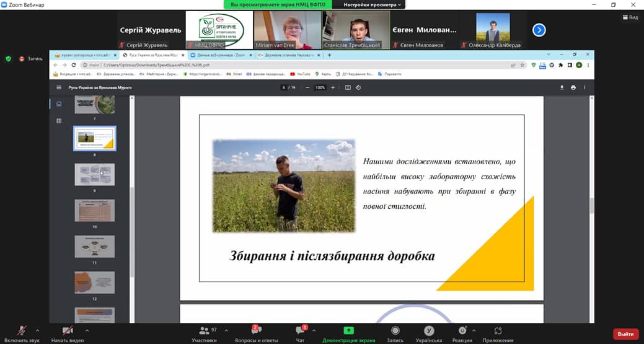Open Реакции reactions menu

[462, 333]
